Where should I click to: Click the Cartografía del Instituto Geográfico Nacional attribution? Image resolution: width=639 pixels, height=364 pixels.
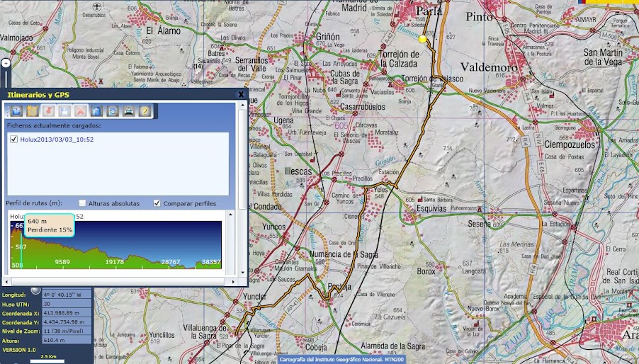click(341, 360)
